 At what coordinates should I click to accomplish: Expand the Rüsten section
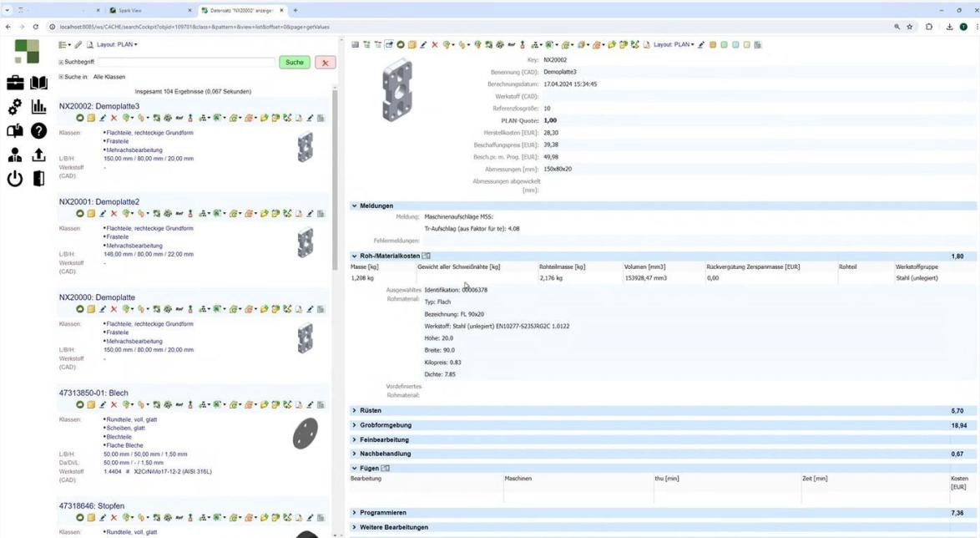pos(355,410)
